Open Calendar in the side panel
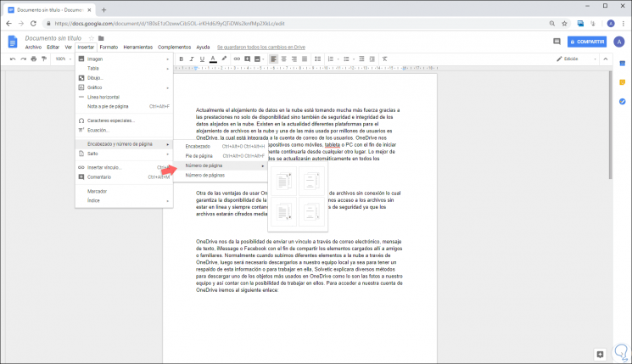 tap(623, 64)
